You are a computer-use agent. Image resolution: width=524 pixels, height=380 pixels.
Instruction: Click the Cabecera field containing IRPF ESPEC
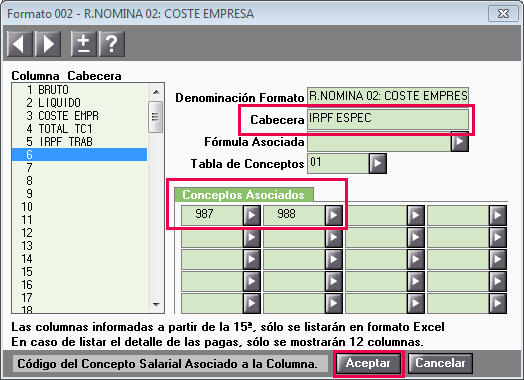click(x=388, y=119)
